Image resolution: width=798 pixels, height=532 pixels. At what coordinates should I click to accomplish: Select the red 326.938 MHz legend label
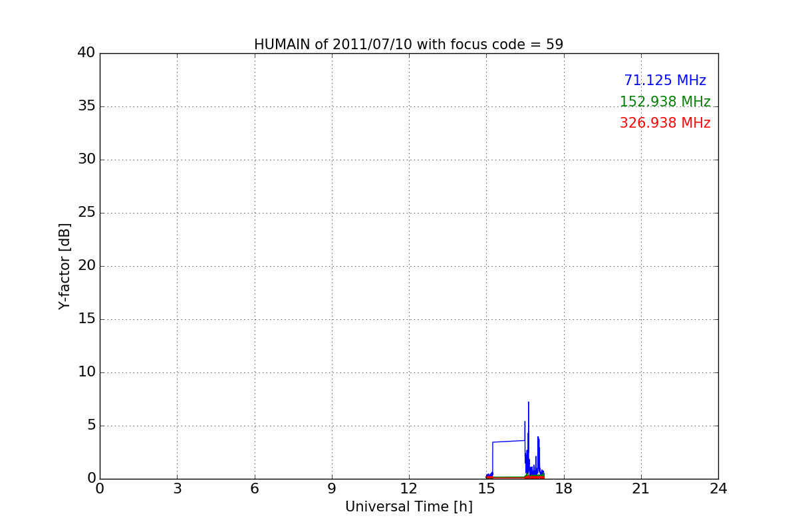coord(665,123)
